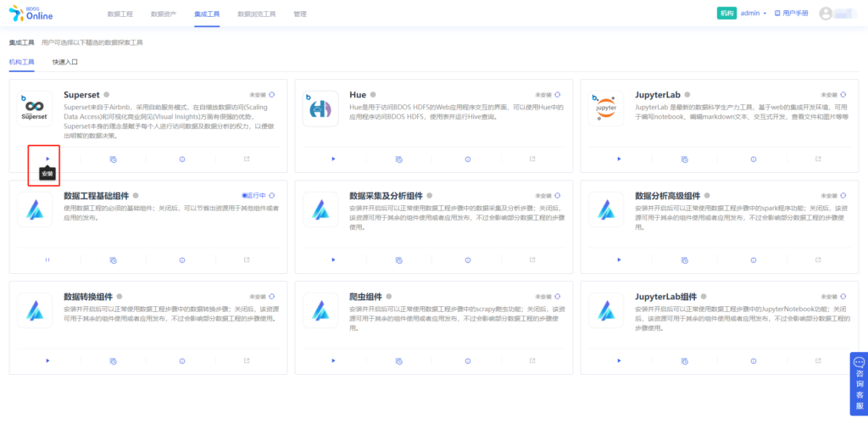
Task: Open the 数据资产 menu
Action: (x=164, y=14)
